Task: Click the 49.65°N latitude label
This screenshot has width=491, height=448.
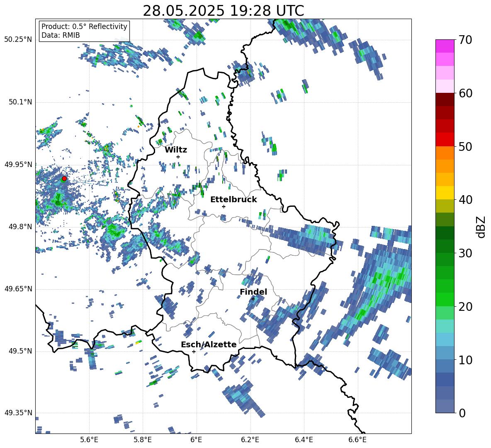Action: [x=18, y=288]
